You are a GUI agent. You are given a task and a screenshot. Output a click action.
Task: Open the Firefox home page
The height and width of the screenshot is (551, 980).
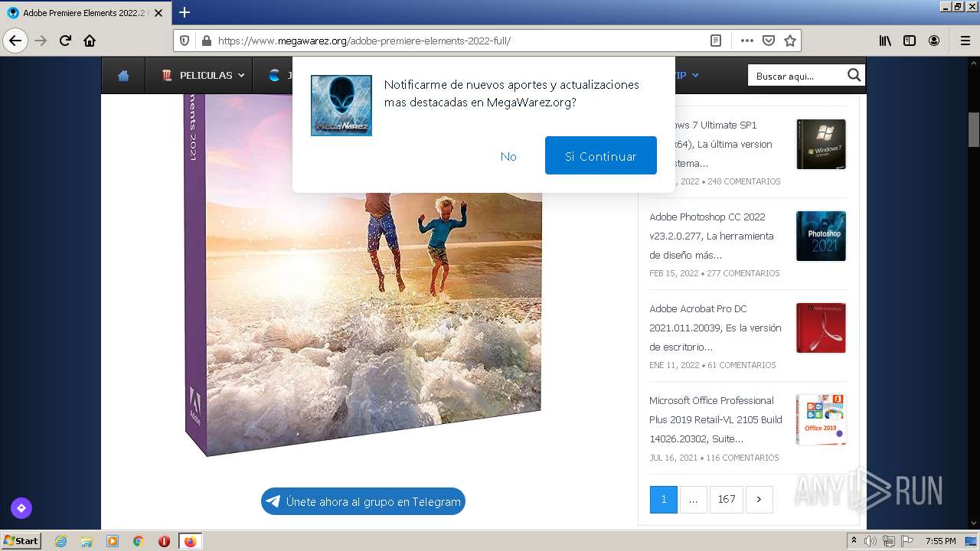point(90,41)
